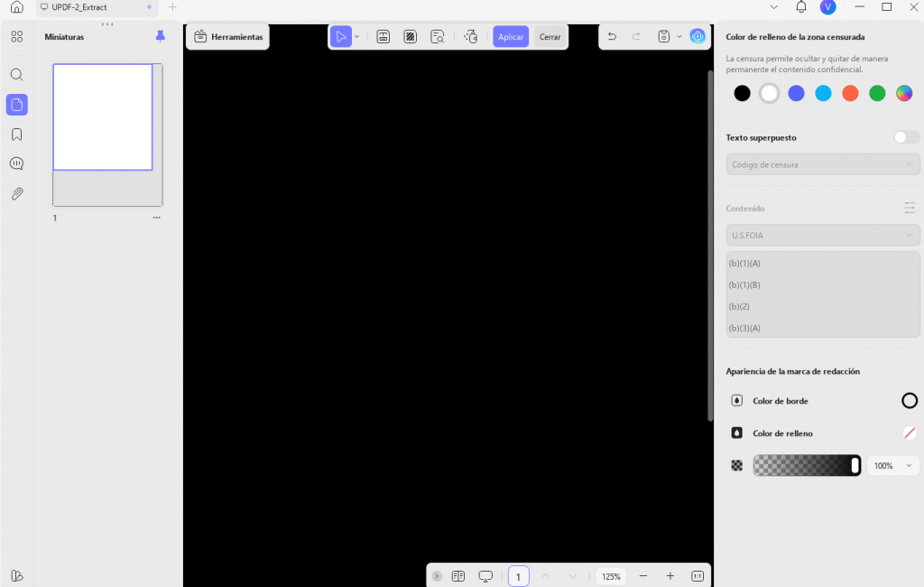Select the (b)(3)(A) code entry
The image size is (924, 587).
point(823,328)
